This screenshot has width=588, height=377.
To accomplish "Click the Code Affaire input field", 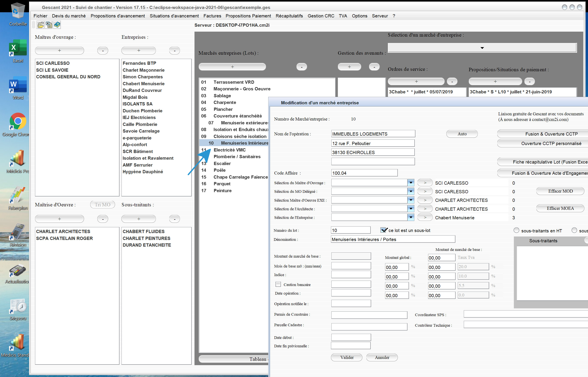I will (364, 173).
